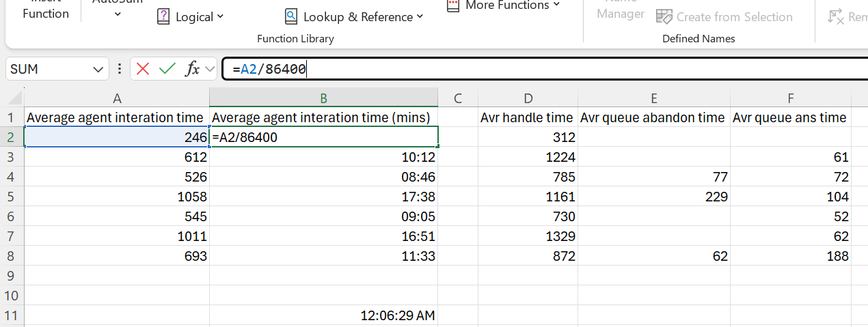Click cell D3 containing 1224
The width and height of the screenshot is (868, 327).
tap(528, 157)
